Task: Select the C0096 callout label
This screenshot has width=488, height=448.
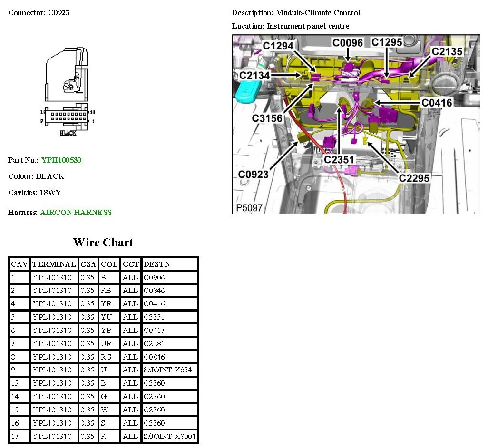Action: 347,43
